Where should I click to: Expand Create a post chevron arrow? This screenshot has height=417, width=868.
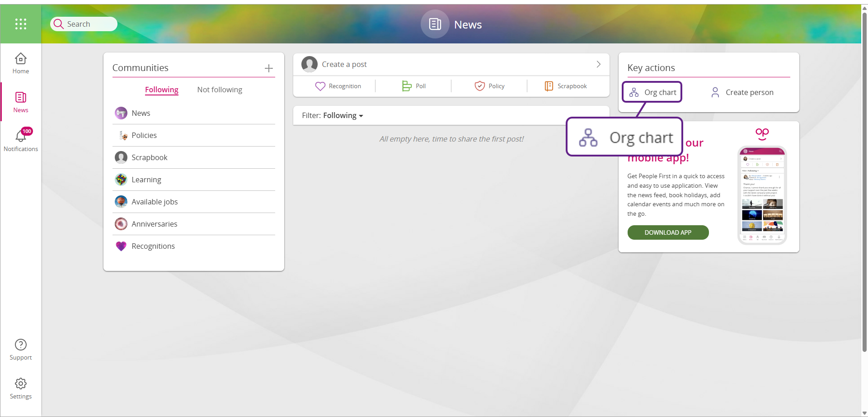[x=598, y=65]
